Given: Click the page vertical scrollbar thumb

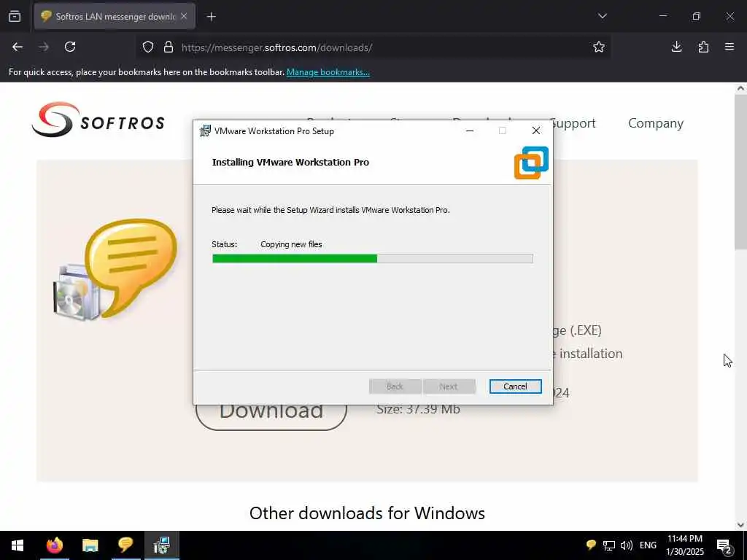Looking at the screenshot, I should click(740, 171).
